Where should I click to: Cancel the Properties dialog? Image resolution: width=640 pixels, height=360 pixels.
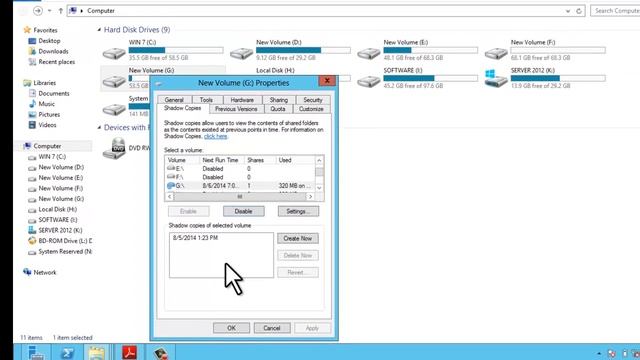(x=272, y=328)
